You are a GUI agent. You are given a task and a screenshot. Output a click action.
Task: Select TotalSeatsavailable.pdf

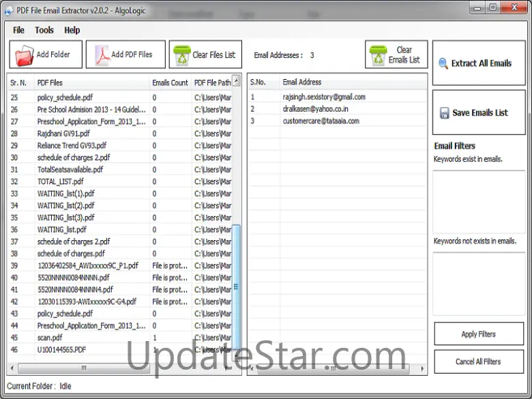pyautogui.click(x=121, y=170)
